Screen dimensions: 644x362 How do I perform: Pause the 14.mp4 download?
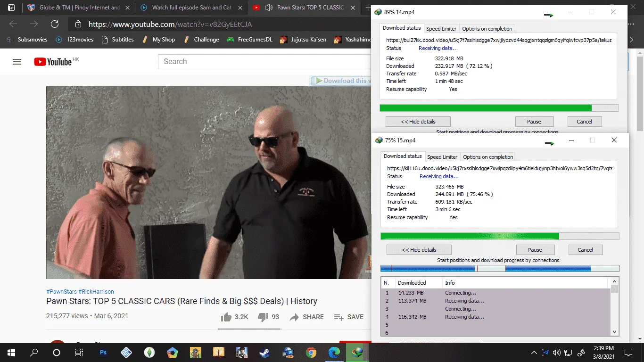click(534, 122)
